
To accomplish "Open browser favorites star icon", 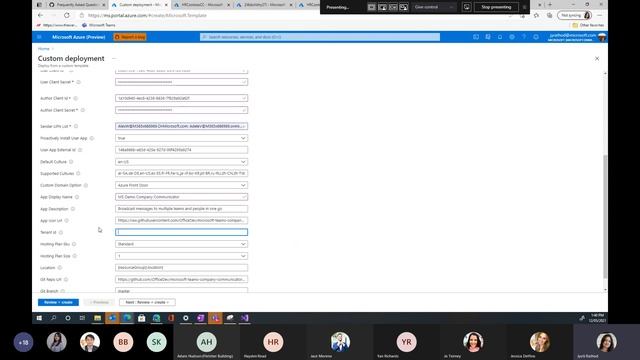I will coord(536,16).
